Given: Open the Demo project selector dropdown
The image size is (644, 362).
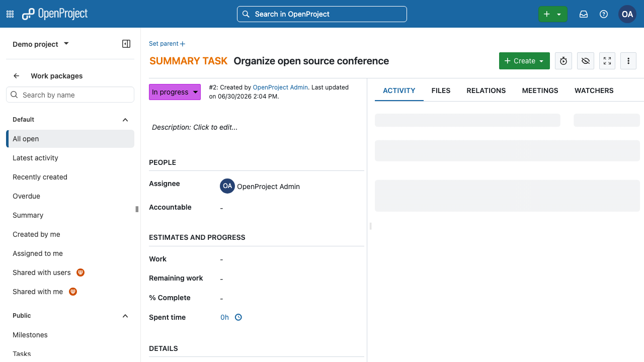Looking at the screenshot, I should click(x=41, y=44).
